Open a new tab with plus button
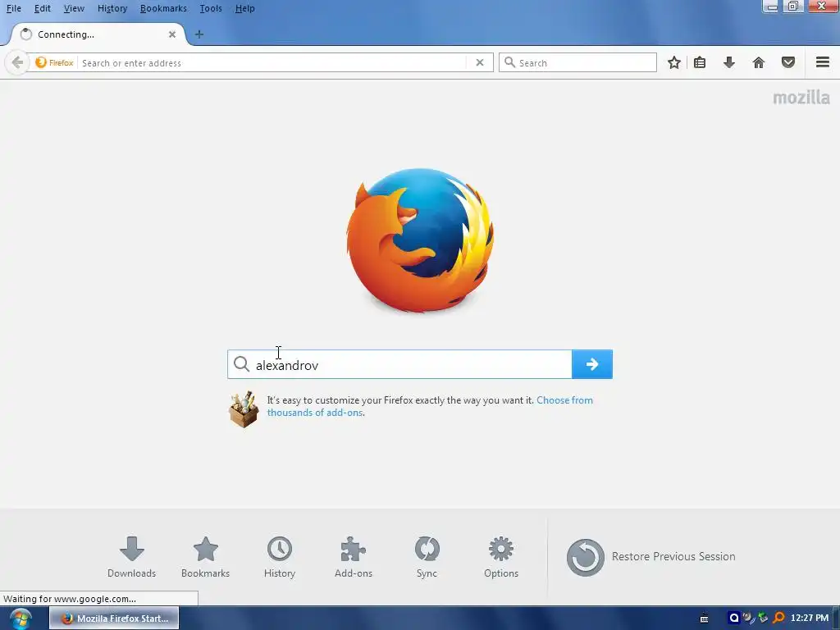The height and width of the screenshot is (630, 840). coord(199,34)
